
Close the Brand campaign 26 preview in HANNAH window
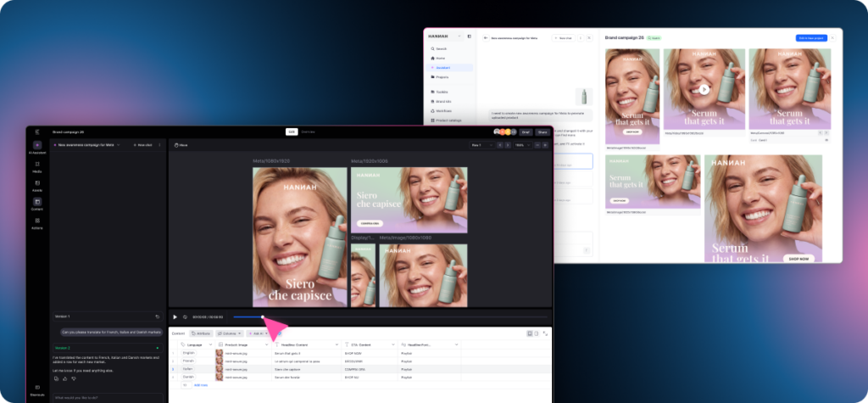[832, 38]
